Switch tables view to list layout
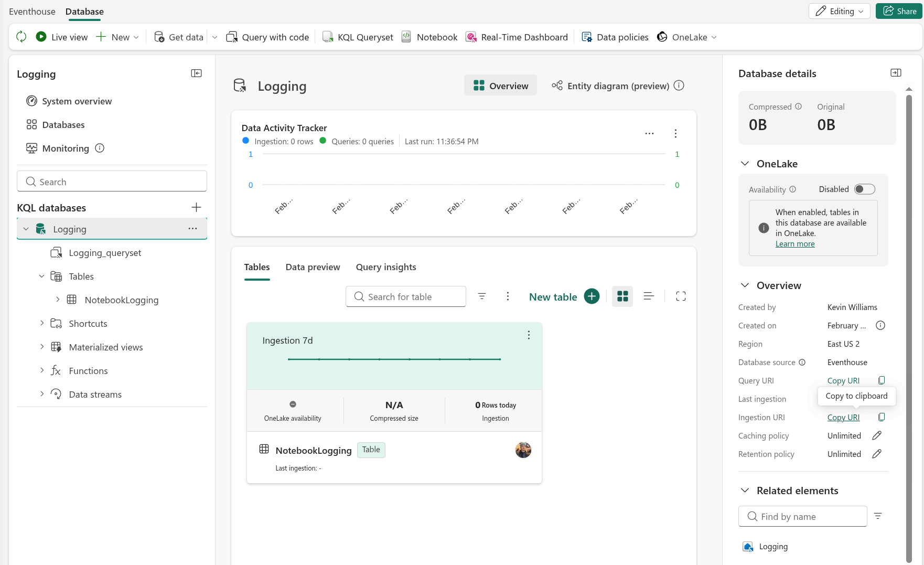924x565 pixels. click(649, 296)
